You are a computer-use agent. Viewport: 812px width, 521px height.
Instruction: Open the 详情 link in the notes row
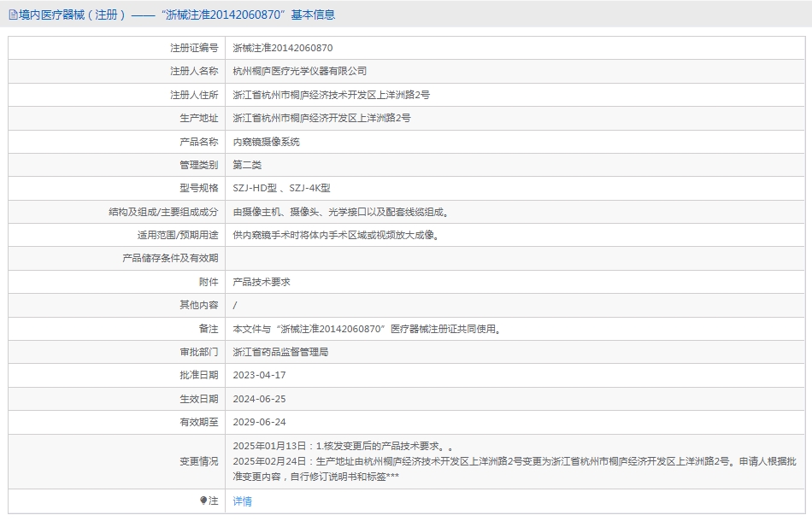point(243,501)
